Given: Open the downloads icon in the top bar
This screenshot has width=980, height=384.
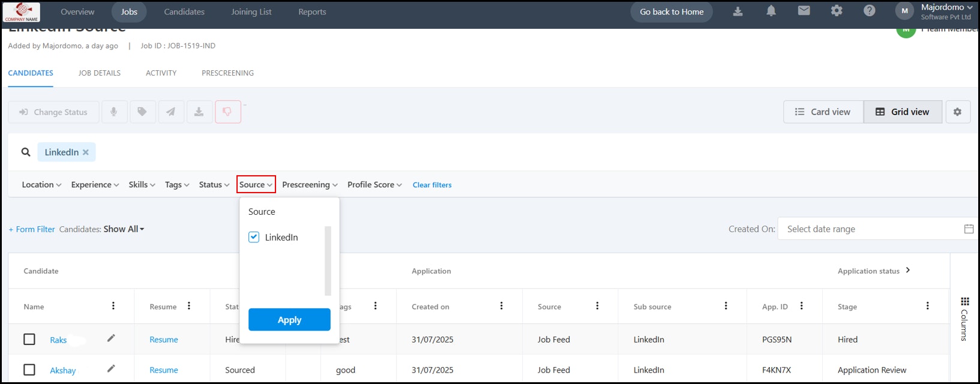Looking at the screenshot, I should [x=738, y=11].
